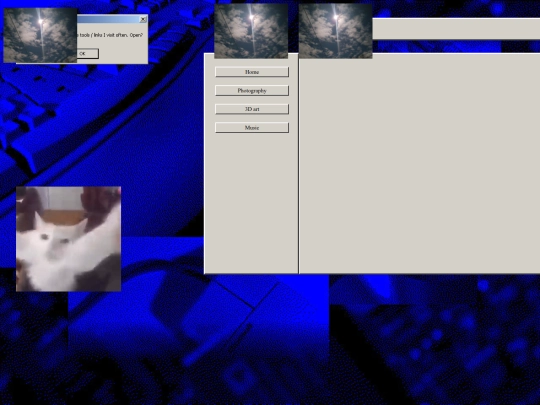Go to the Photography section
The height and width of the screenshot is (405, 540).
coord(252,91)
